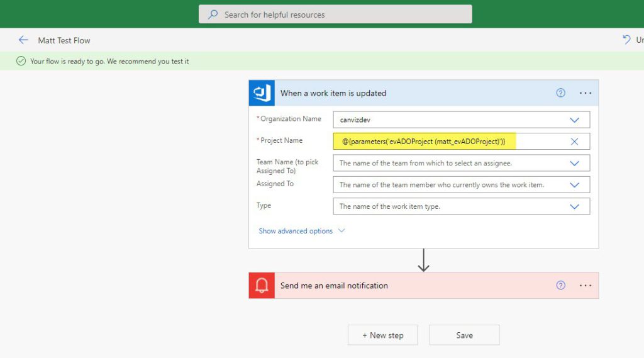Click the New step button
This screenshot has height=358, width=644.
383,335
